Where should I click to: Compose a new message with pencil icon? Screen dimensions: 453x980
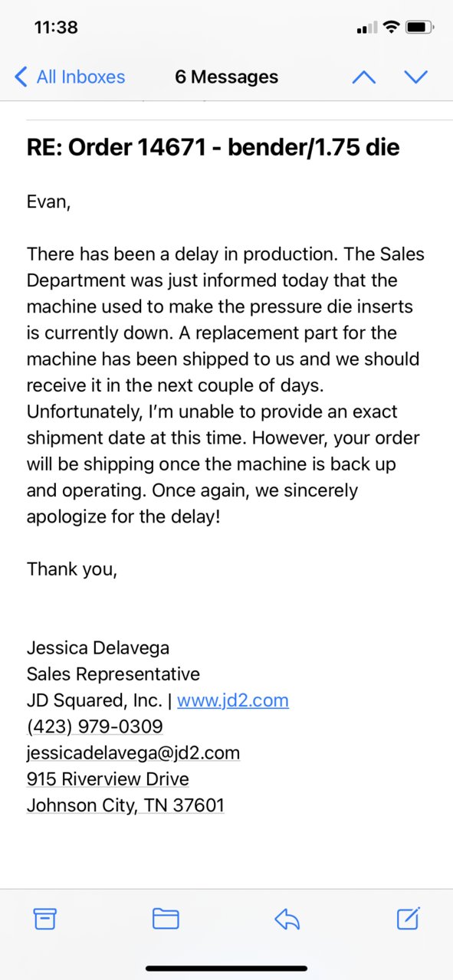click(x=409, y=917)
